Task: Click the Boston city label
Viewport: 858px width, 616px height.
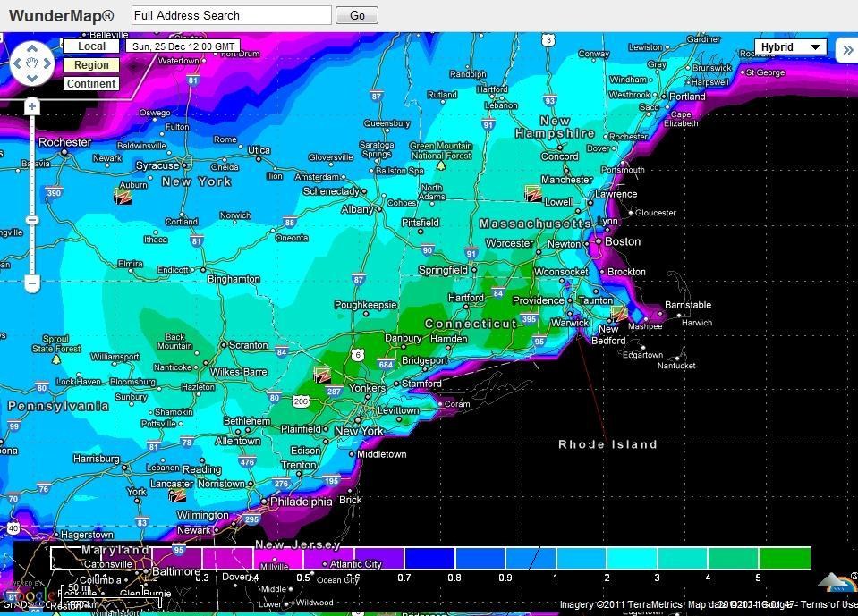Action: point(623,241)
